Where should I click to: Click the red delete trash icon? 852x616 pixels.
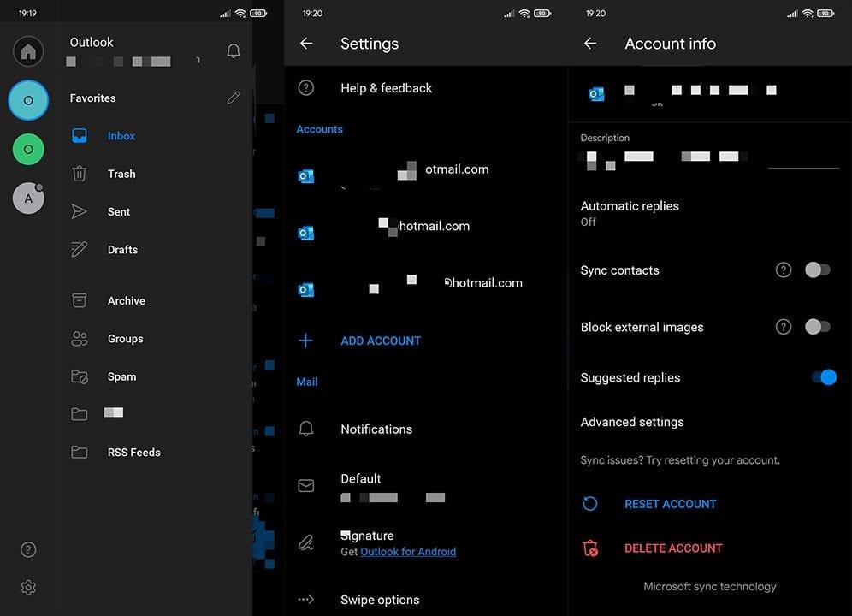coord(590,548)
